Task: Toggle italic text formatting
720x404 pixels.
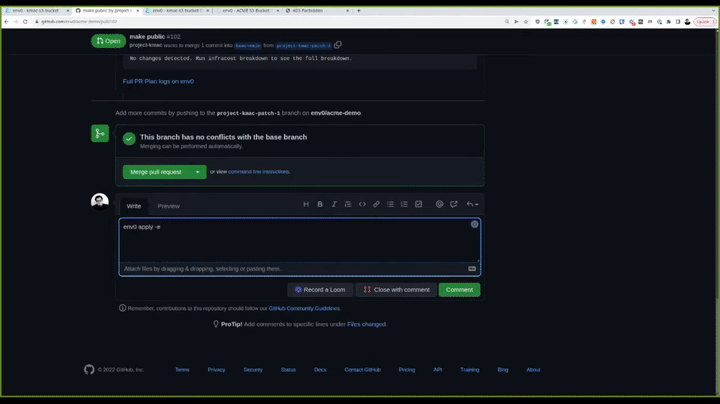Action: [x=334, y=204]
